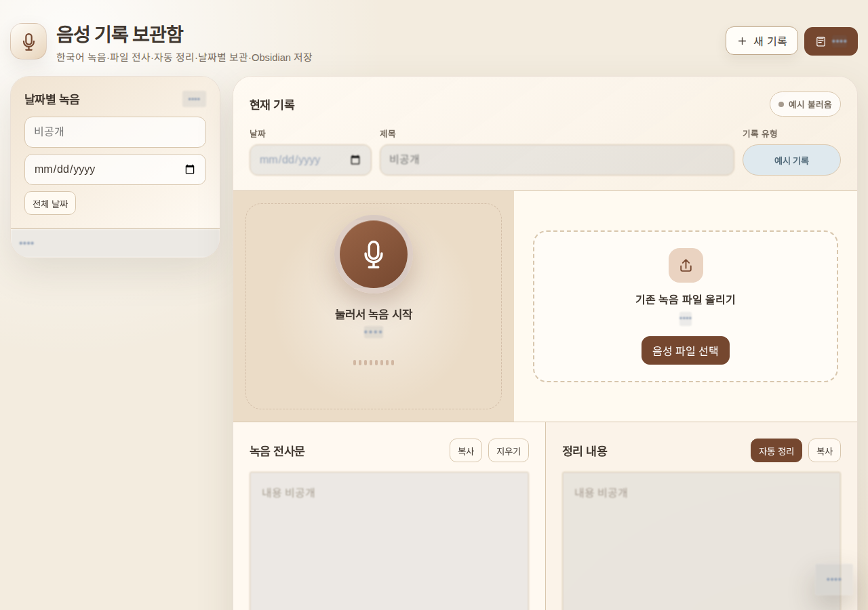This screenshot has width=868, height=610.
Task: Click the audio level meter bars
Action: pyautogui.click(x=374, y=363)
